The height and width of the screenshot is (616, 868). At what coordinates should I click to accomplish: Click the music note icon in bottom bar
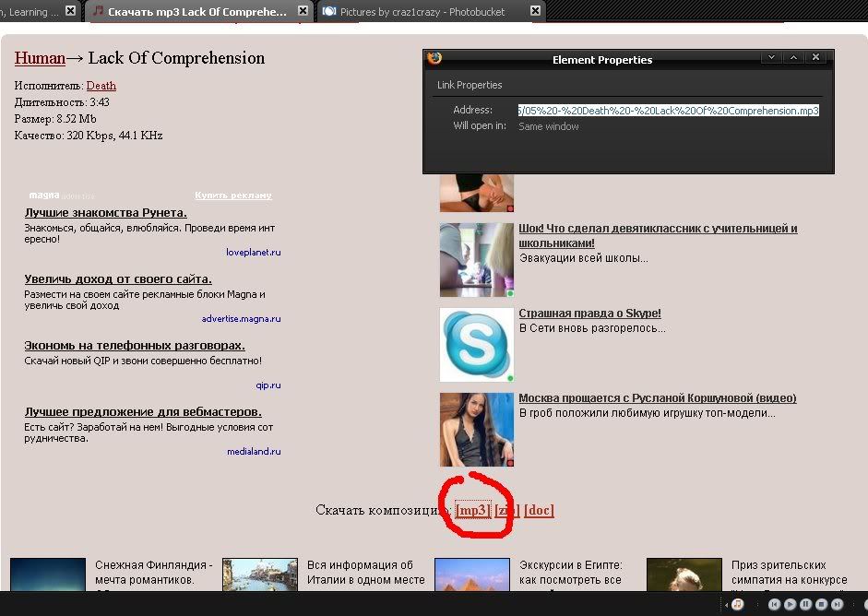(x=736, y=604)
